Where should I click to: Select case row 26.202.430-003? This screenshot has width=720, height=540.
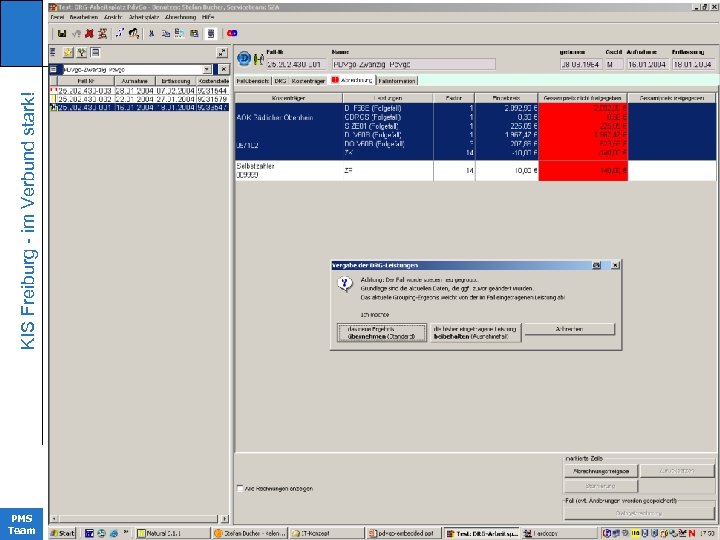pyautogui.click(x=139, y=91)
